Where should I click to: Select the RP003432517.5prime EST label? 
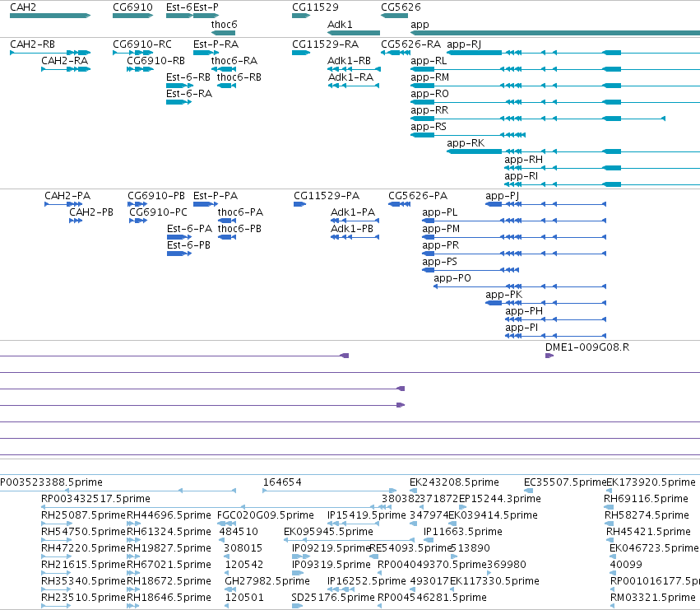95,499
